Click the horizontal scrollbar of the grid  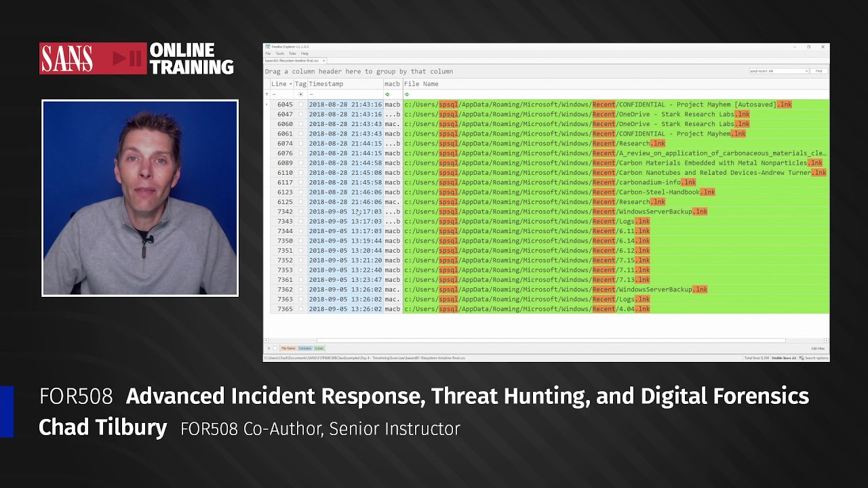coord(551,340)
